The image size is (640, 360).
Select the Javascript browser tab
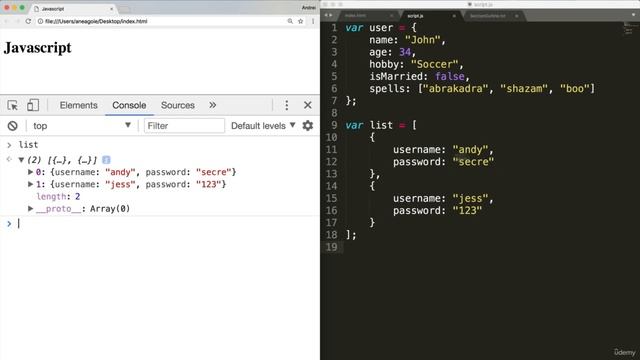[x=73, y=9]
